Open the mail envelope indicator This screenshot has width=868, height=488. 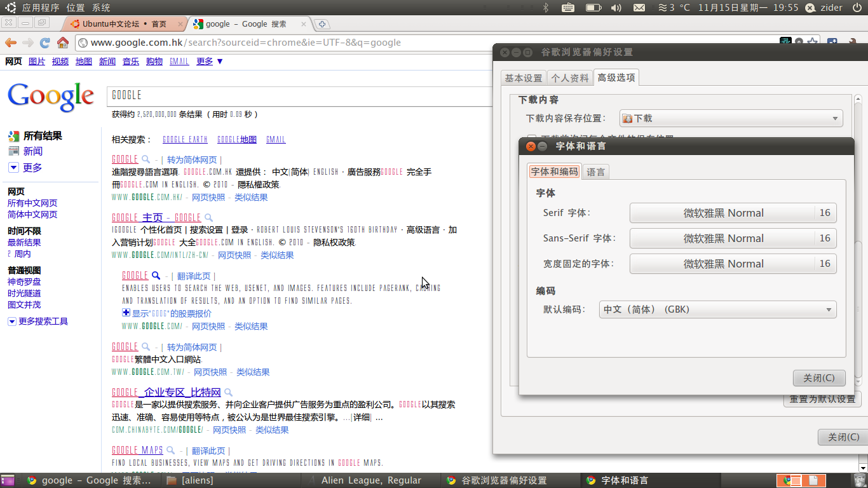pos(639,8)
